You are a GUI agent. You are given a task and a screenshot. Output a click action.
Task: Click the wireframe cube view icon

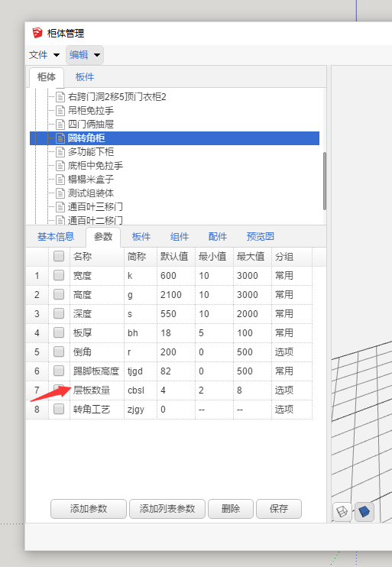(342, 512)
